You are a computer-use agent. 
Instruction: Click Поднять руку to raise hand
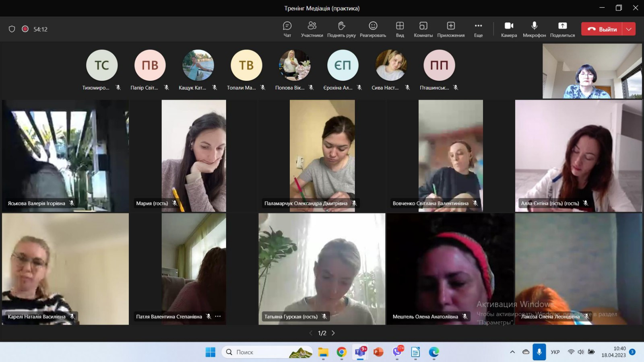coord(341,29)
